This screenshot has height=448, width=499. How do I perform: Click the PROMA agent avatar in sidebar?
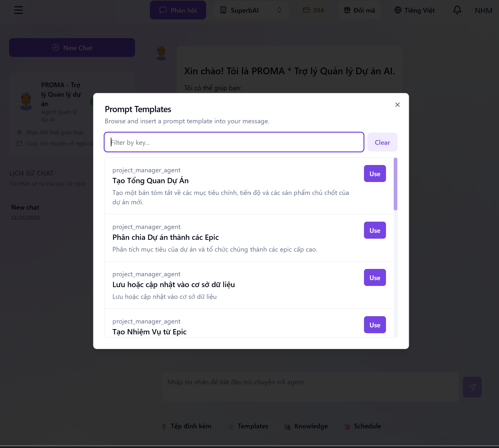tap(26, 101)
